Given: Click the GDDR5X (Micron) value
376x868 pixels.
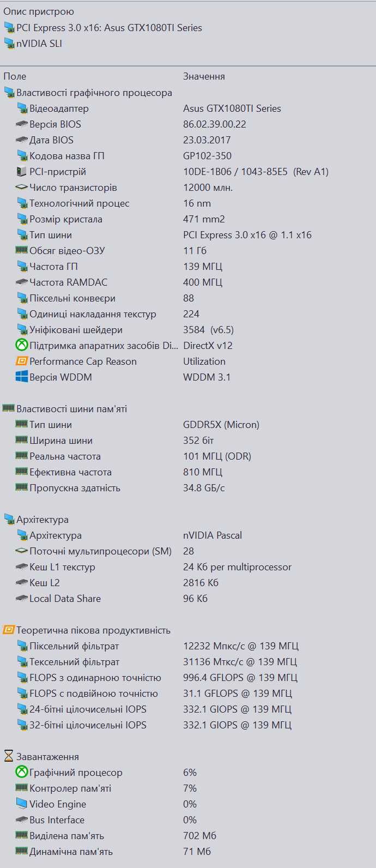Looking at the screenshot, I should click(x=221, y=425).
